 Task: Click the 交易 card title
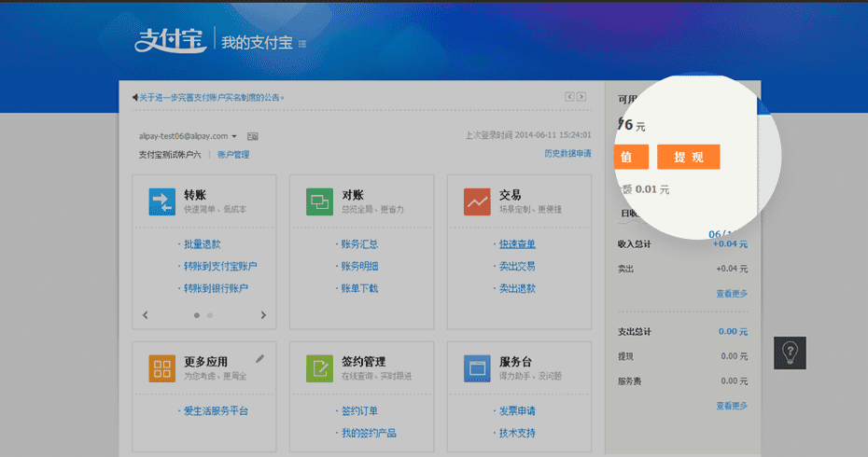pyautogui.click(x=510, y=195)
